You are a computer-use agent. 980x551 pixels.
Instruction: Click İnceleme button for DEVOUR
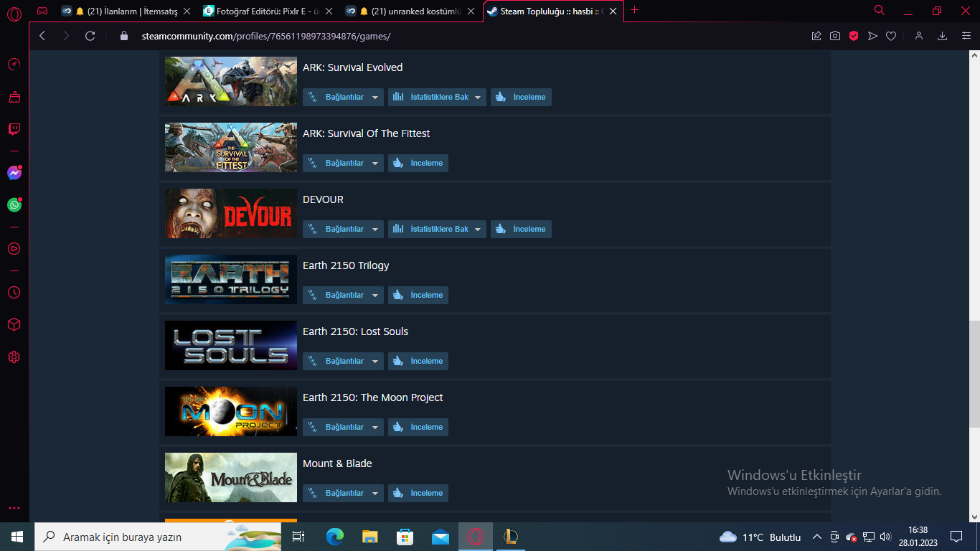click(521, 229)
